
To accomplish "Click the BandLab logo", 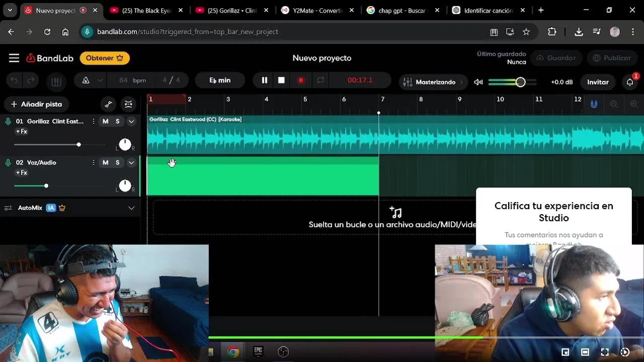I will 50,58.
